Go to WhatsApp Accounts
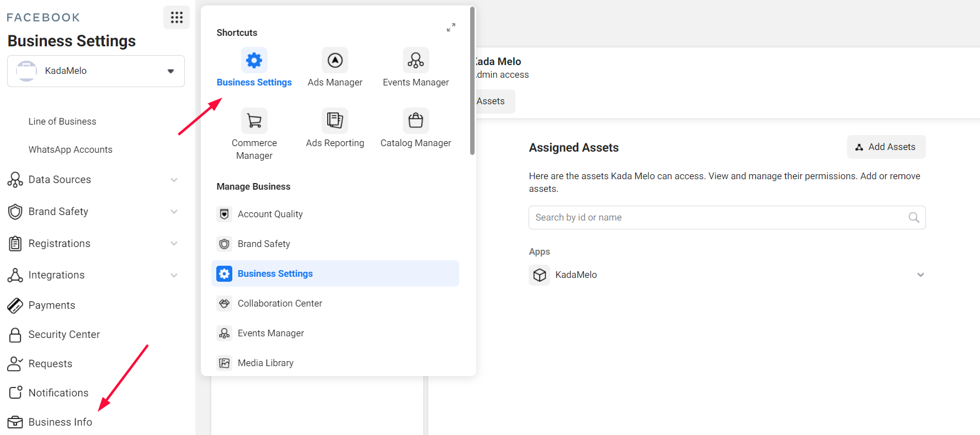Image resolution: width=980 pixels, height=435 pixels. pyautogui.click(x=70, y=149)
